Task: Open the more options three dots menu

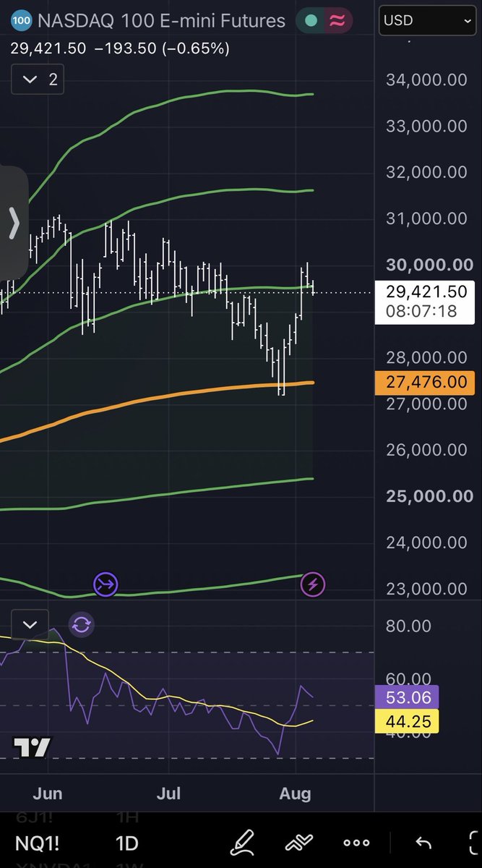Action: pos(356,843)
